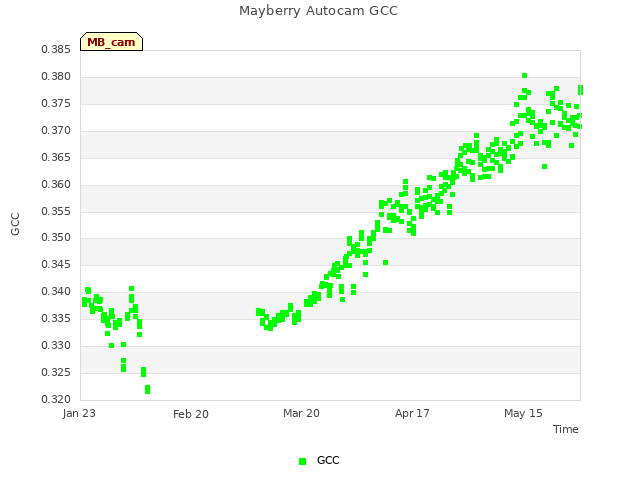Viewport: 640px width, 480px height.
Task: Click the 0.325 y-axis tick label
Action: click(x=56, y=372)
